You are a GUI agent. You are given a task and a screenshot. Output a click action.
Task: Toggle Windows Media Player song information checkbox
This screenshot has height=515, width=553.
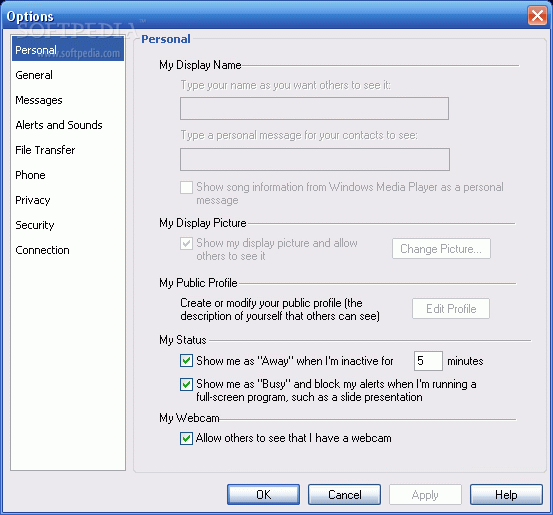coord(186,187)
